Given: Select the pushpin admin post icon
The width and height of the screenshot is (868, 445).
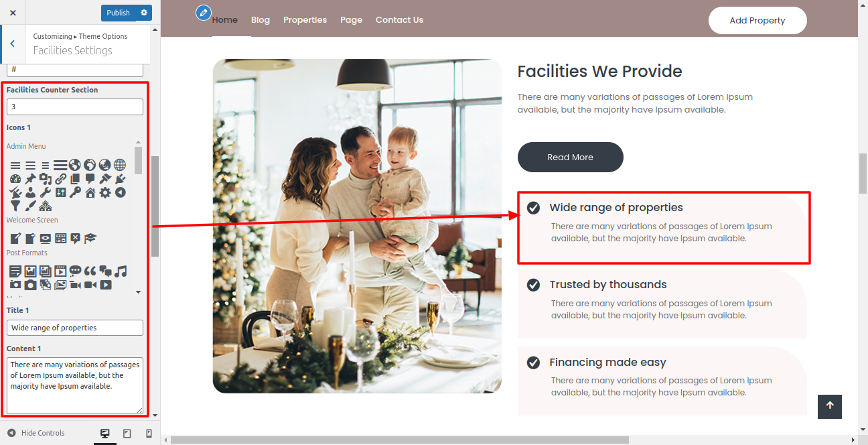Looking at the screenshot, I should (x=30, y=179).
